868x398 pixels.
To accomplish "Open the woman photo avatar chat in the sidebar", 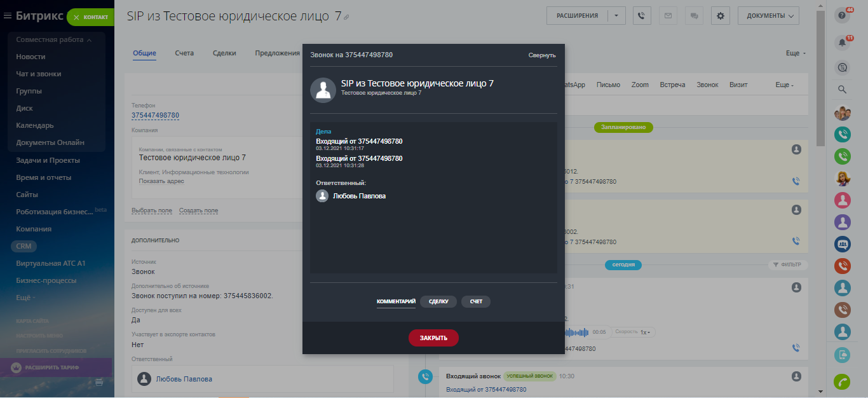I will pos(843,178).
